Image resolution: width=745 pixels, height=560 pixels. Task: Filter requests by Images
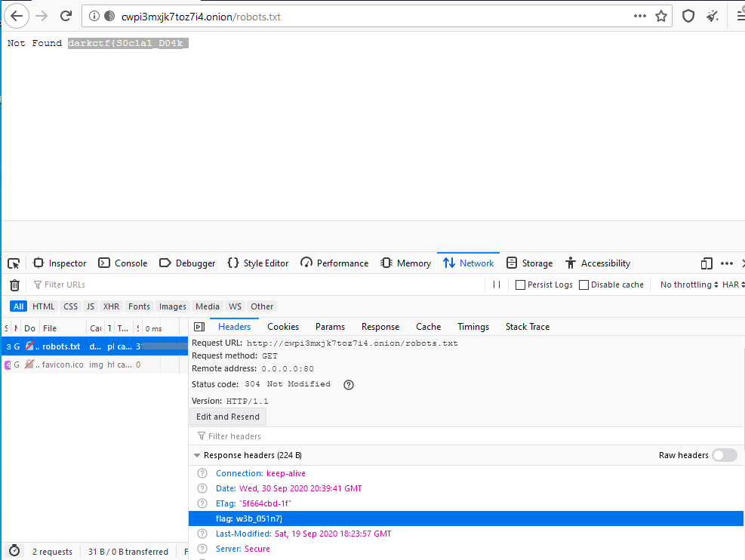pos(172,306)
